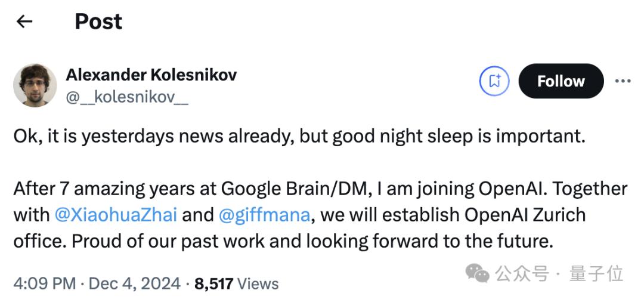Click the sentence about yesterdays news
Viewport: 644px width, 299px height.
click(299, 137)
